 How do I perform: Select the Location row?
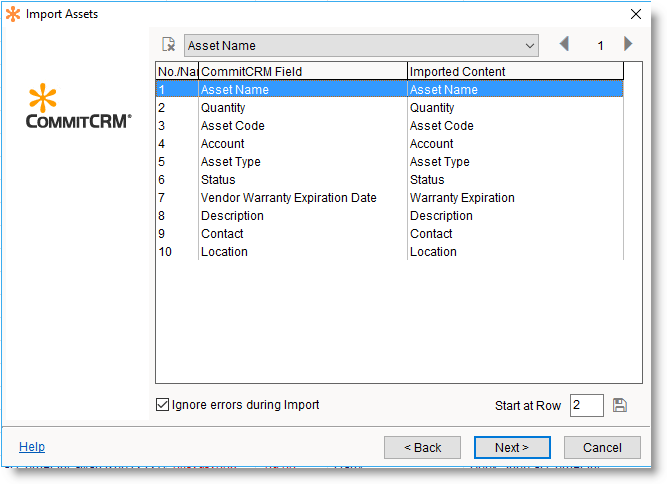coord(224,252)
